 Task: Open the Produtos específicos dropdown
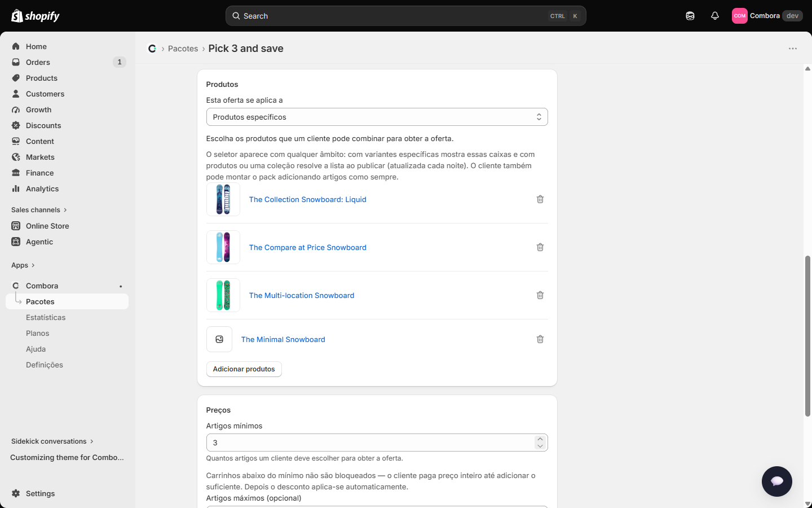[x=377, y=117]
